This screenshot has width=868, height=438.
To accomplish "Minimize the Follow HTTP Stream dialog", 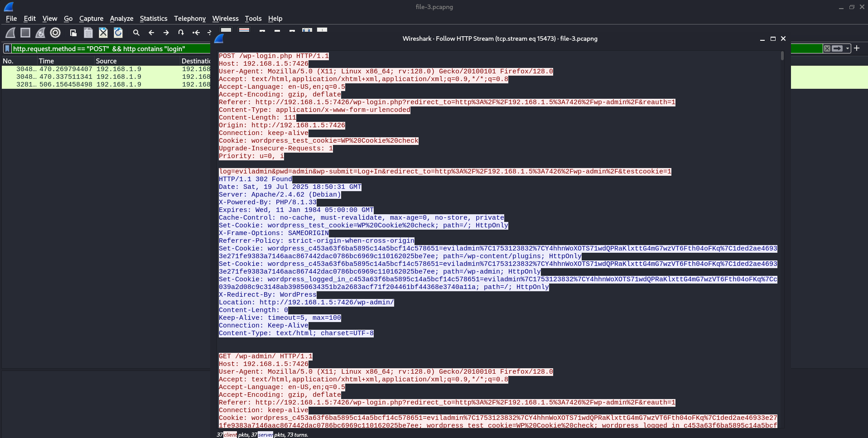I will pos(762,39).
